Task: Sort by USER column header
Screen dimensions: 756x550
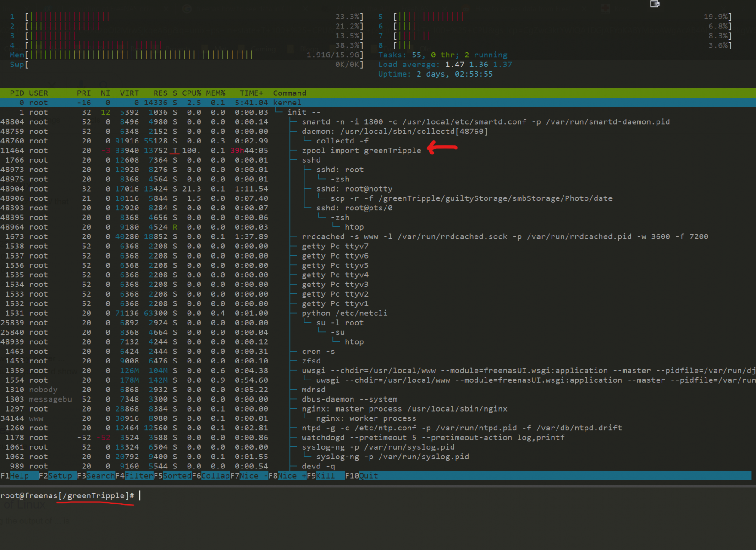Action: coord(39,93)
